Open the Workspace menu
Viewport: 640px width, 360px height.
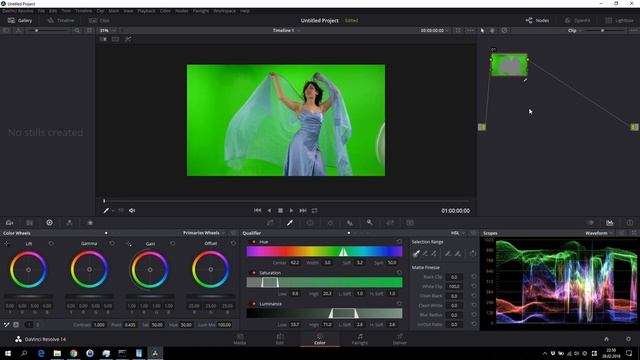[x=224, y=11]
